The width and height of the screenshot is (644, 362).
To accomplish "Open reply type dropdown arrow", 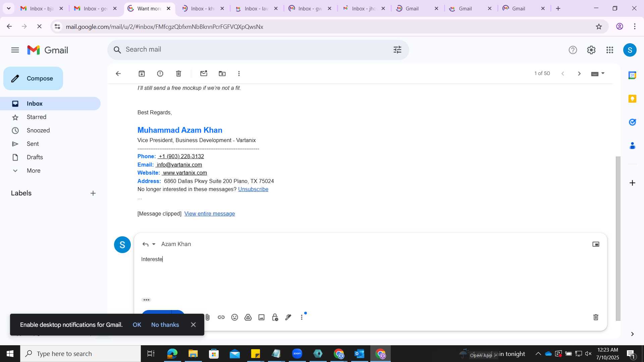I will point(154,244).
